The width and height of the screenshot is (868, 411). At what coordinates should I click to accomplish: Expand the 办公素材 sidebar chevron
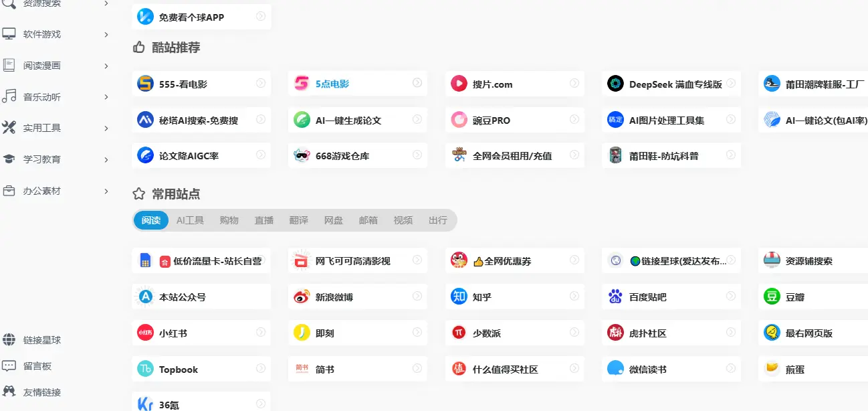[x=106, y=191]
